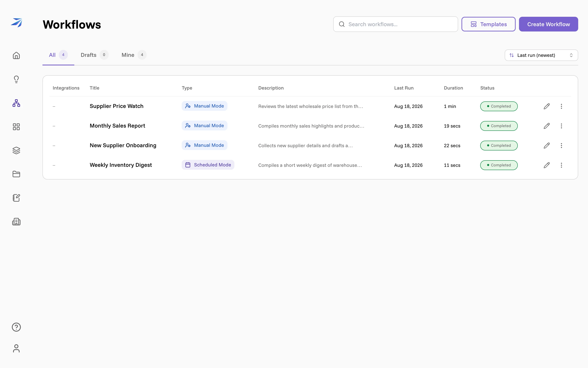The image size is (588, 368).
Task: Click the Create Workflow button
Action: tap(548, 24)
